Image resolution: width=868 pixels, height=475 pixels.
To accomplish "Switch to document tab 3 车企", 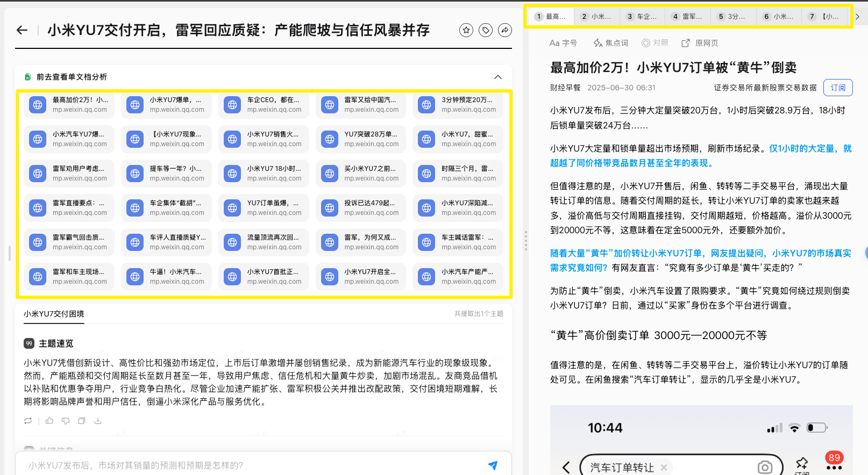I will click(642, 17).
